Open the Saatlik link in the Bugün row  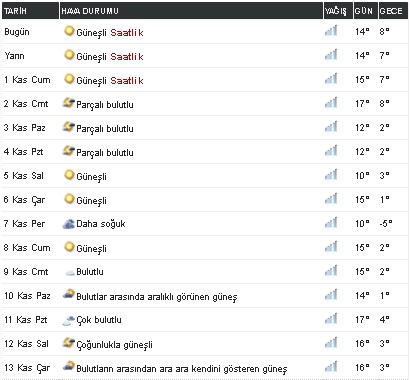[127, 33]
